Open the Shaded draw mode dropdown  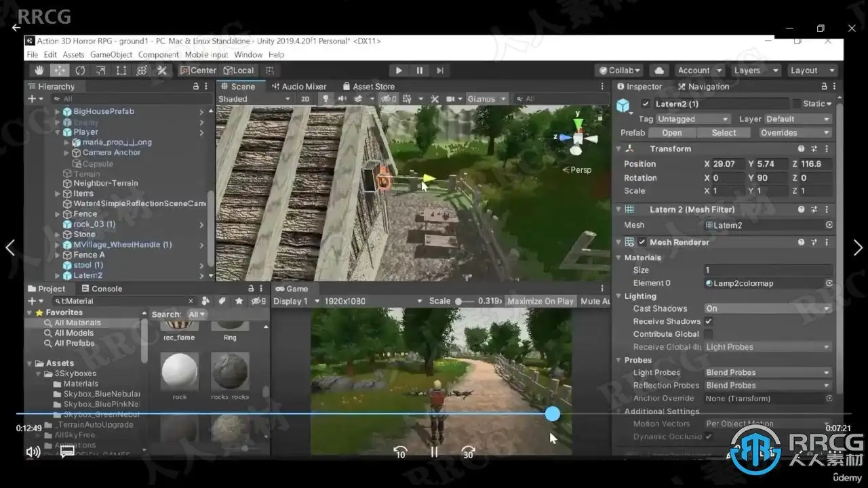click(254, 99)
